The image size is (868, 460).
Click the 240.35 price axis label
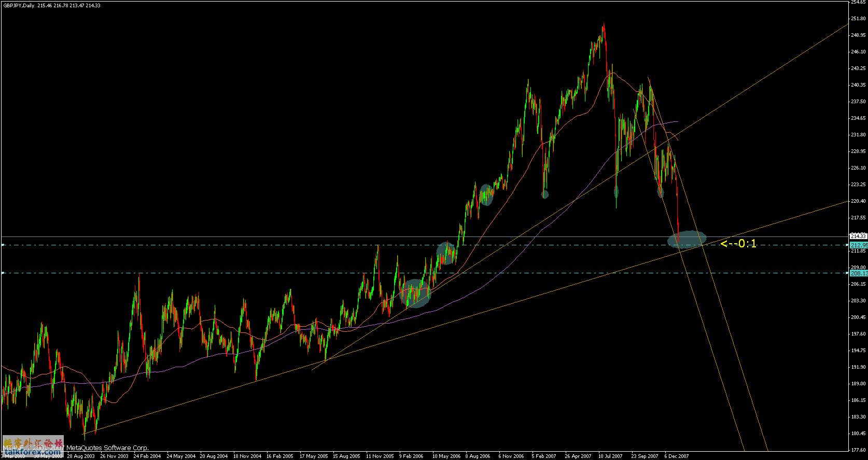(x=858, y=85)
